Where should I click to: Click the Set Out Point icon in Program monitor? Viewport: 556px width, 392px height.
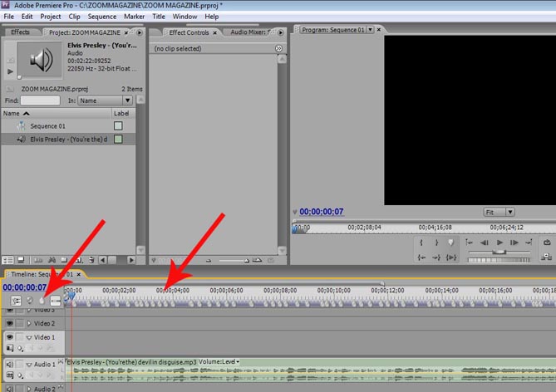[x=435, y=243]
